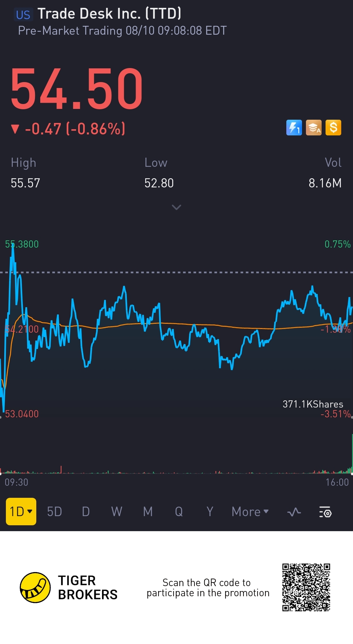Tap the blue lightning bolt badge icon
353x644 pixels.
(294, 128)
